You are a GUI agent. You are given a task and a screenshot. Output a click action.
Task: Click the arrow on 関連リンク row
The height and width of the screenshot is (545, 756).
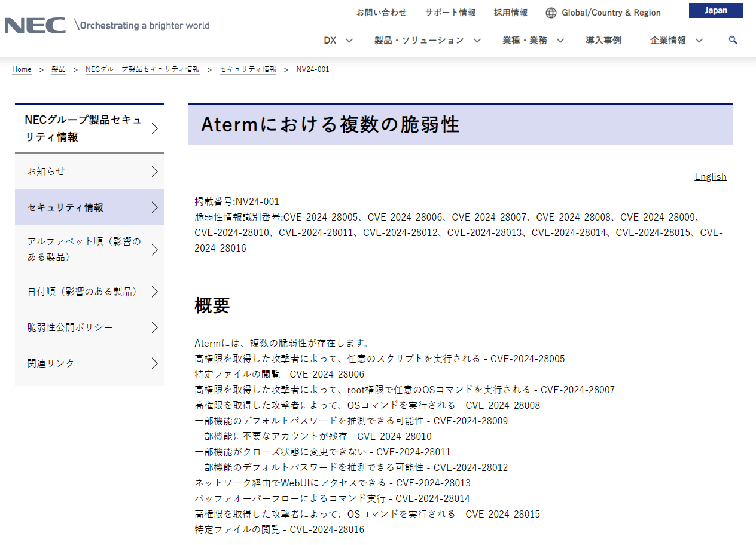pos(155,363)
